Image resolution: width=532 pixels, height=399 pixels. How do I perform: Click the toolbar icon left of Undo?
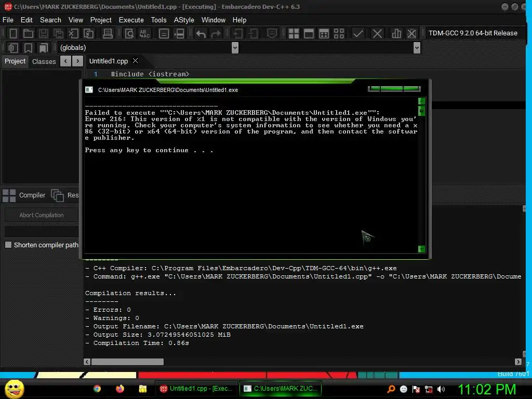coord(179,33)
